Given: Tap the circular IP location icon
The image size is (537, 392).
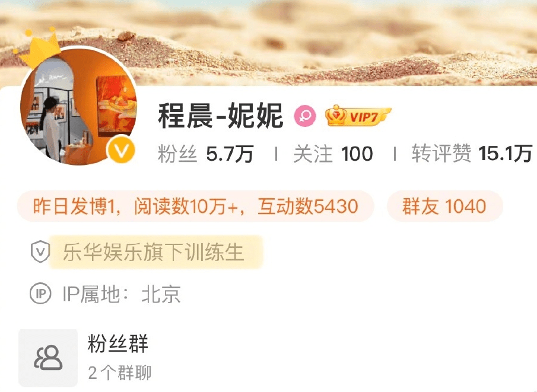Looking at the screenshot, I should coord(40,294).
